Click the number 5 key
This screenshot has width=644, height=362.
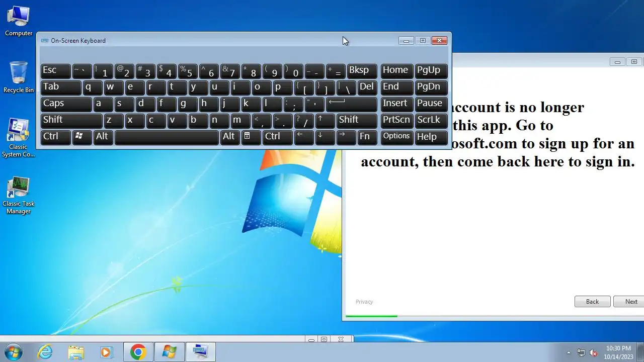[x=188, y=71]
